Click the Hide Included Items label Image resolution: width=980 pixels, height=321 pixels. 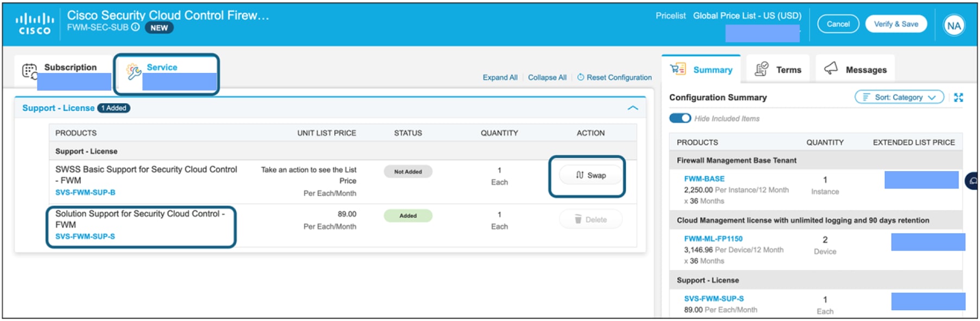click(x=727, y=118)
